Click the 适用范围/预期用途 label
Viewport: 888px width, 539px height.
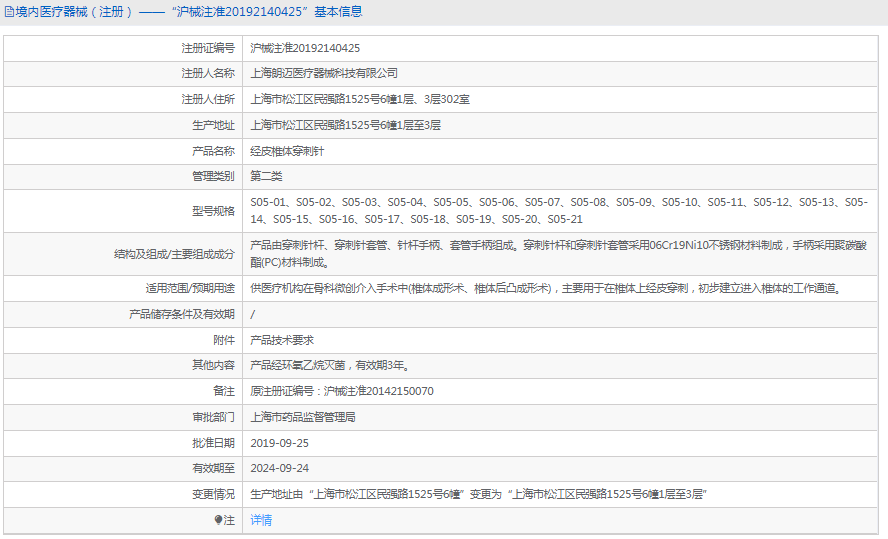click(x=190, y=288)
